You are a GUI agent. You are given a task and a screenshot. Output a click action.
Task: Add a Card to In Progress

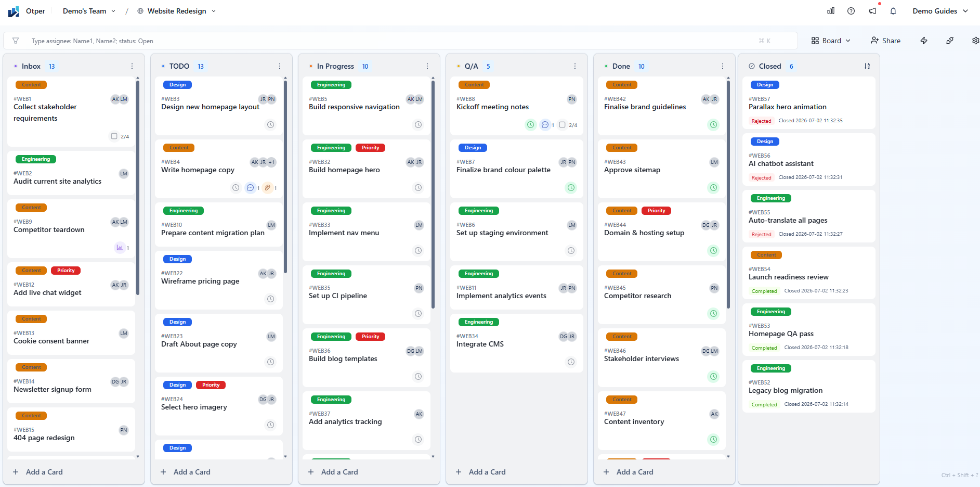coord(333,472)
